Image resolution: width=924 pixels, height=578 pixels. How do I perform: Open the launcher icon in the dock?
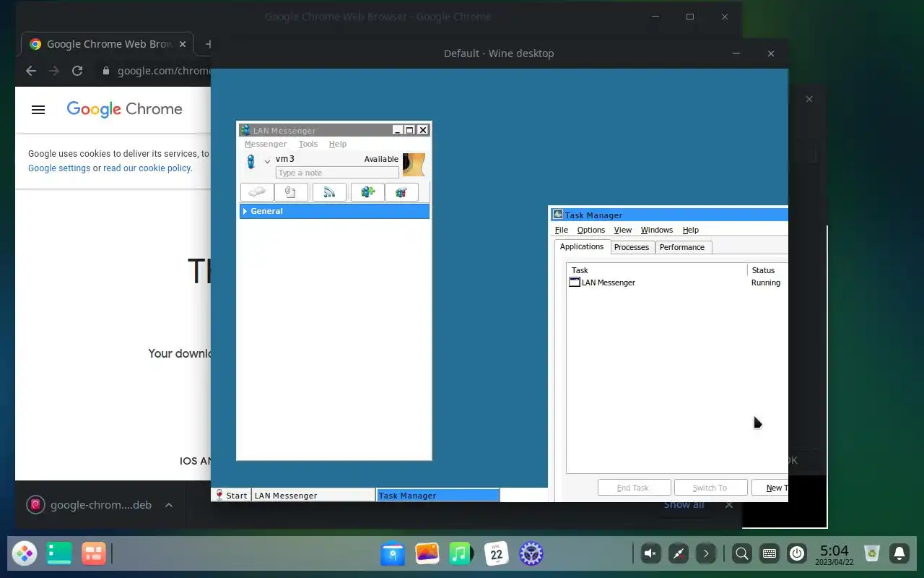[x=25, y=553]
